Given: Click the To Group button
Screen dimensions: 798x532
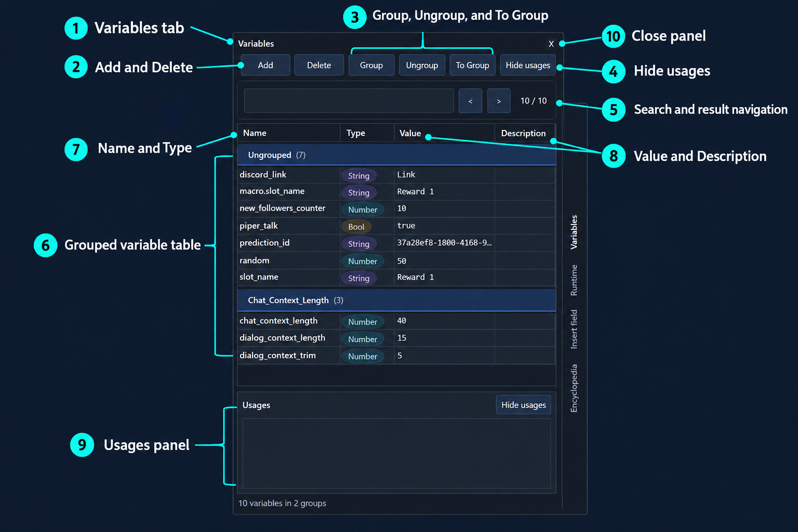Looking at the screenshot, I should (472, 65).
